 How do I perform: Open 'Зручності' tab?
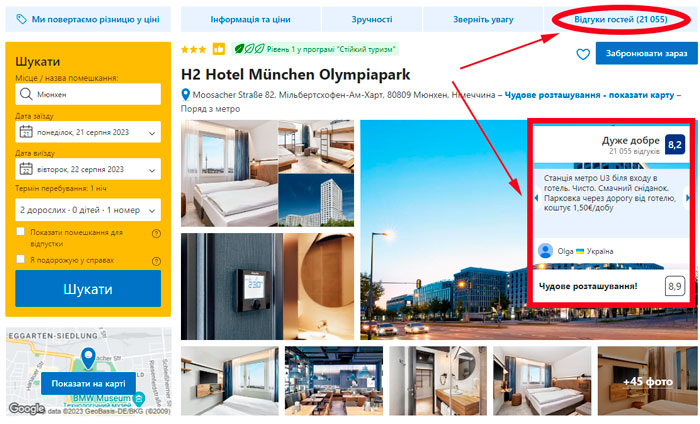[371, 19]
